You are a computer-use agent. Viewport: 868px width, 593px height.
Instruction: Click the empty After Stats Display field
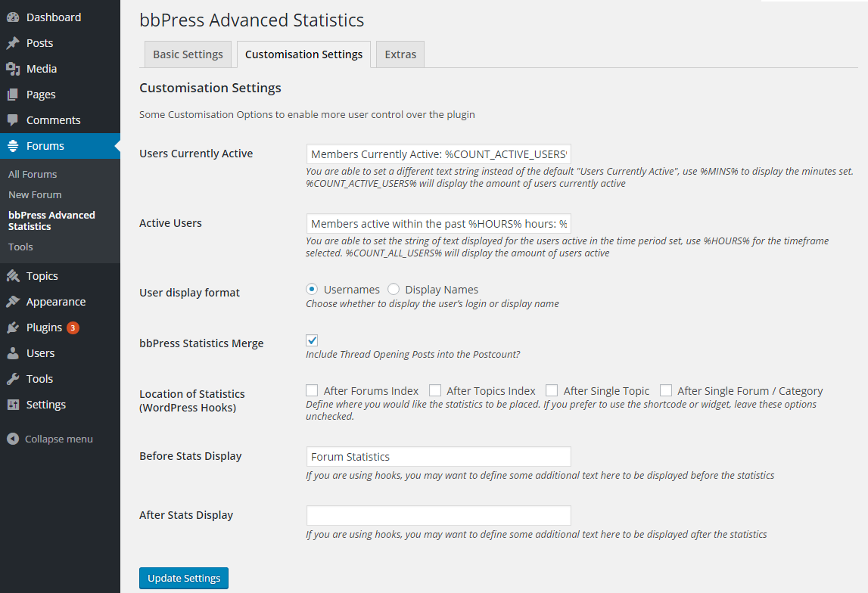(438, 516)
